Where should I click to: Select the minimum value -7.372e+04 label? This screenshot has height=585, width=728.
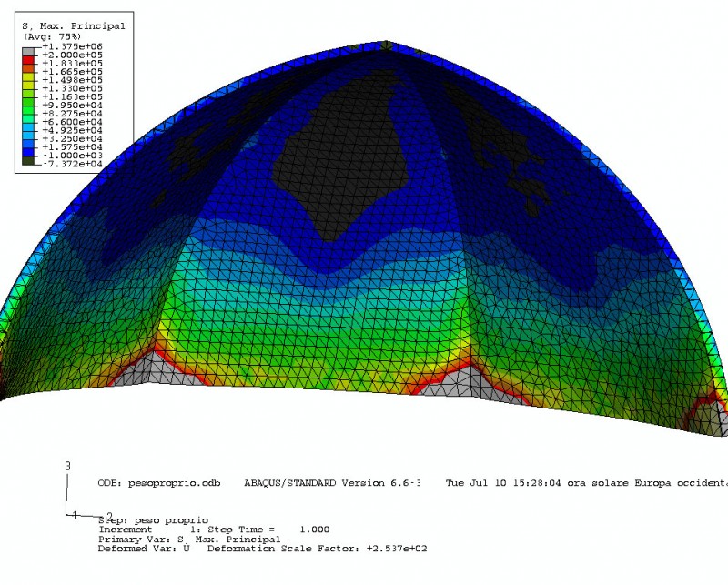72,164
